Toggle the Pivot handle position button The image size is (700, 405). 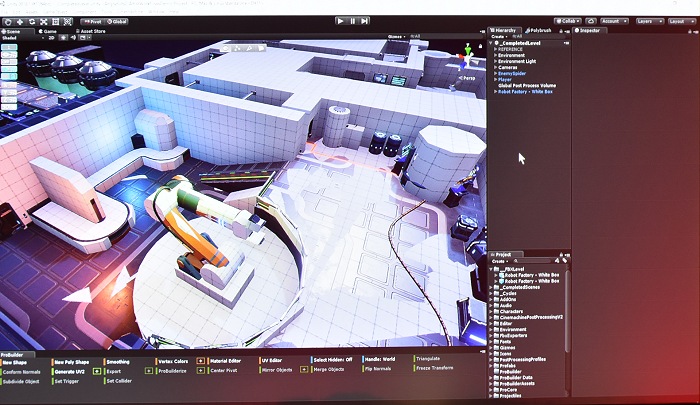93,21
